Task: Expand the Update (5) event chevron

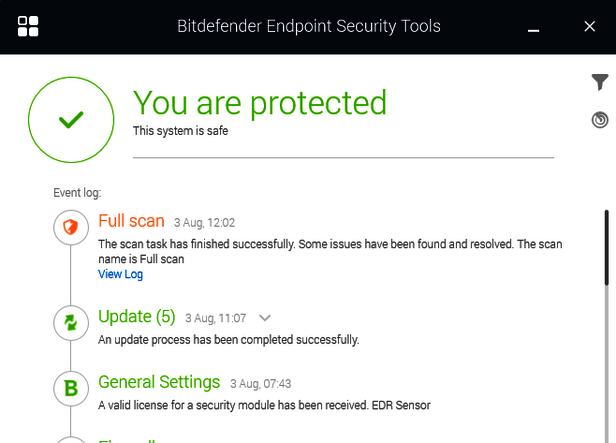Action: click(265, 318)
